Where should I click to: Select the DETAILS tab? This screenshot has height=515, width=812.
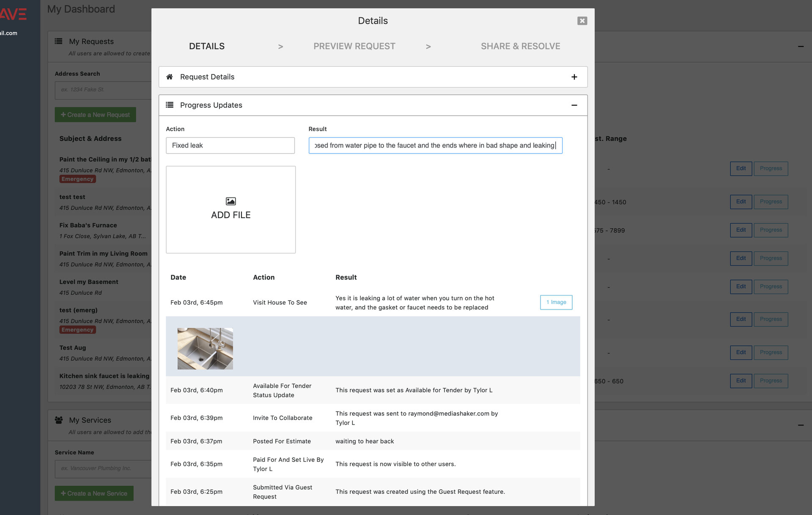point(206,46)
